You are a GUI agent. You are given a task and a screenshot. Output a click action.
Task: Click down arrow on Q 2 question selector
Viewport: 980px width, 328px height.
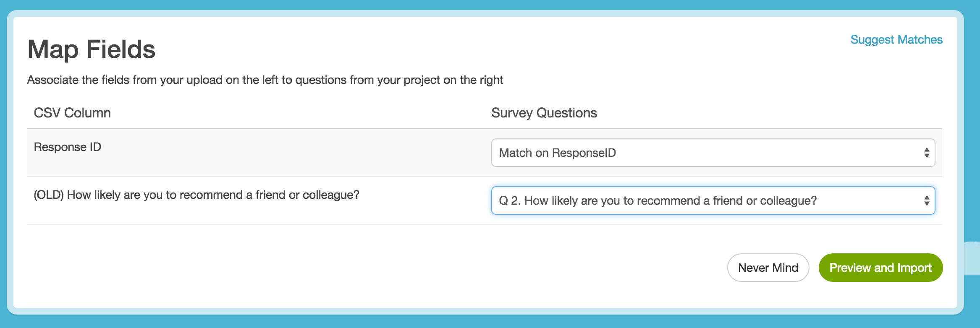coord(926,204)
